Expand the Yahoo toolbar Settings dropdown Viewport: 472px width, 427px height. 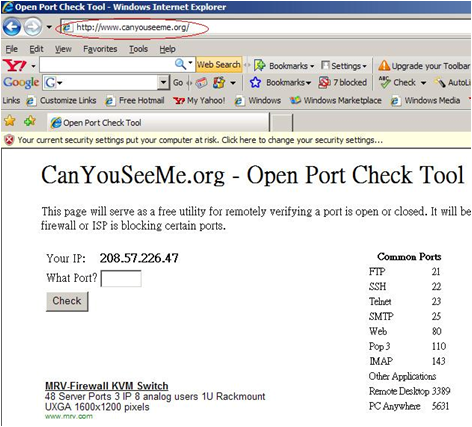(x=344, y=66)
